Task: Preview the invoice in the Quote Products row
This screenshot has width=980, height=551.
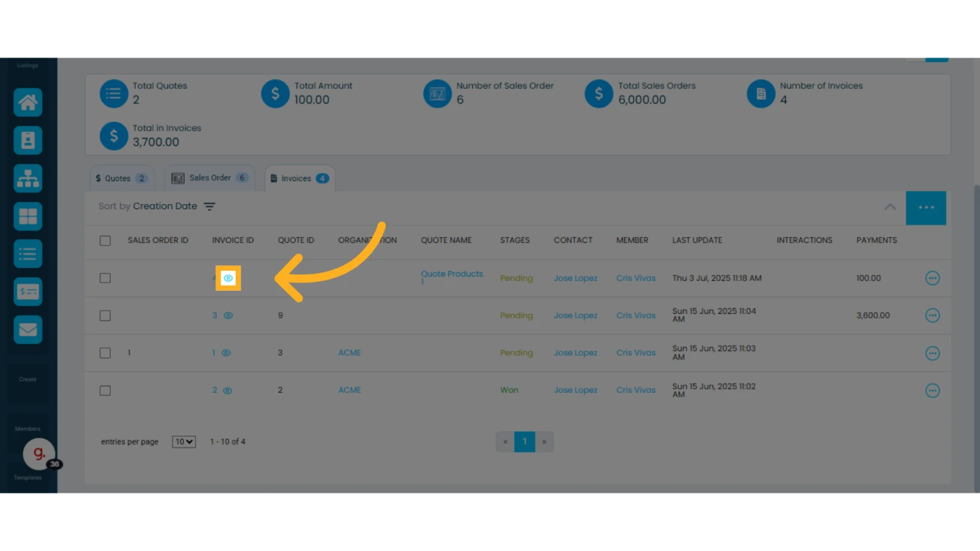Action: pos(228,278)
